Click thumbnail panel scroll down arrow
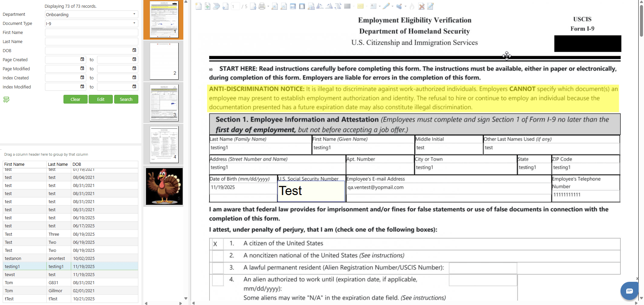This screenshot has height=305, width=644. coord(186,298)
